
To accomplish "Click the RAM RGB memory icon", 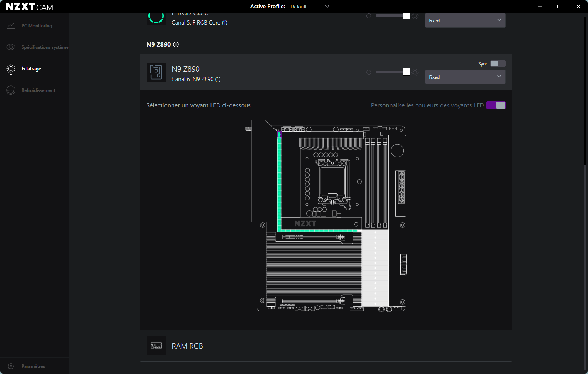I will click(x=156, y=346).
